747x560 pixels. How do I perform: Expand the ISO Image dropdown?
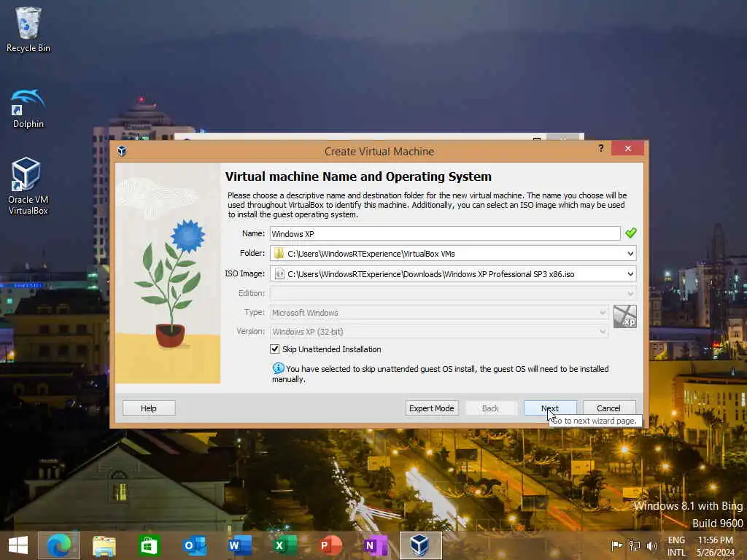630,274
